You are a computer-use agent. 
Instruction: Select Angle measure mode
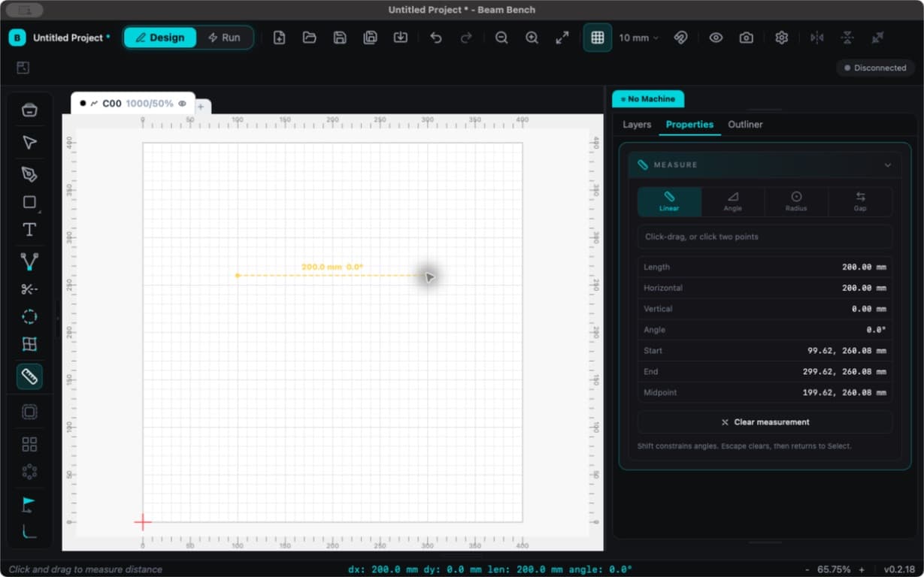pos(733,202)
